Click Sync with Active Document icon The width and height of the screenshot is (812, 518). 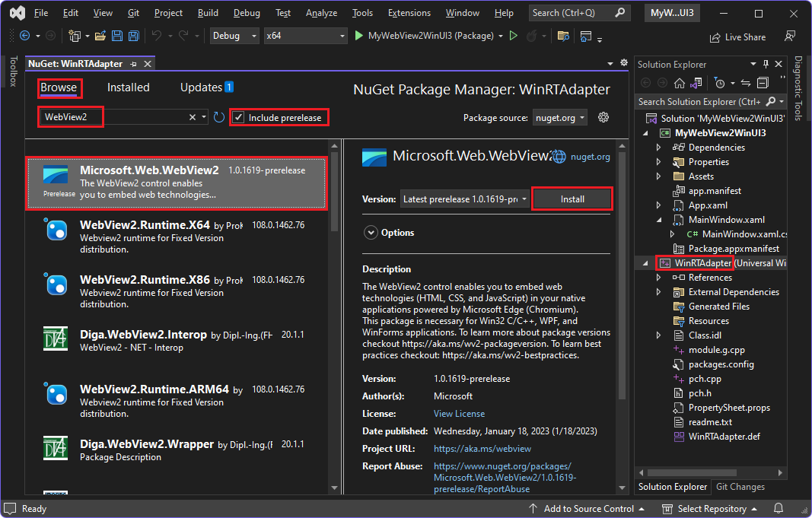745,83
